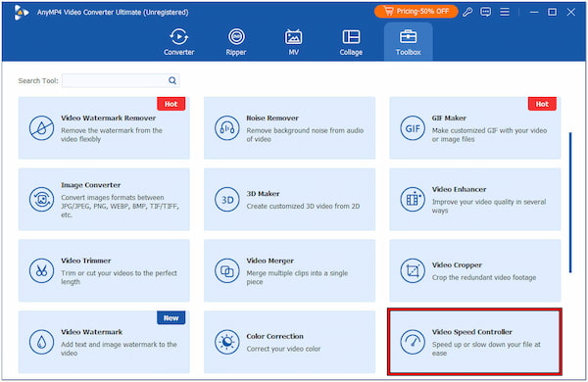
Task: Minimize the AnyMP4 window
Action: pyautogui.click(x=534, y=12)
